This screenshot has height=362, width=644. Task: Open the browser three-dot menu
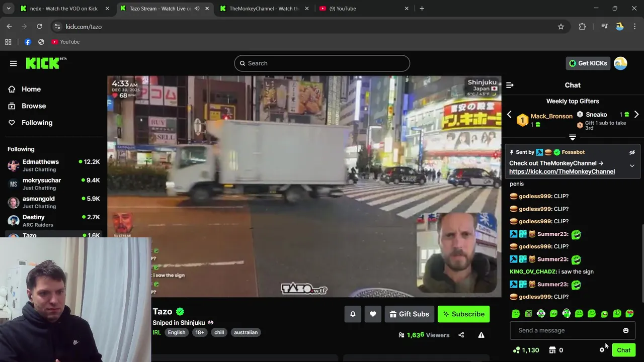[634, 27]
